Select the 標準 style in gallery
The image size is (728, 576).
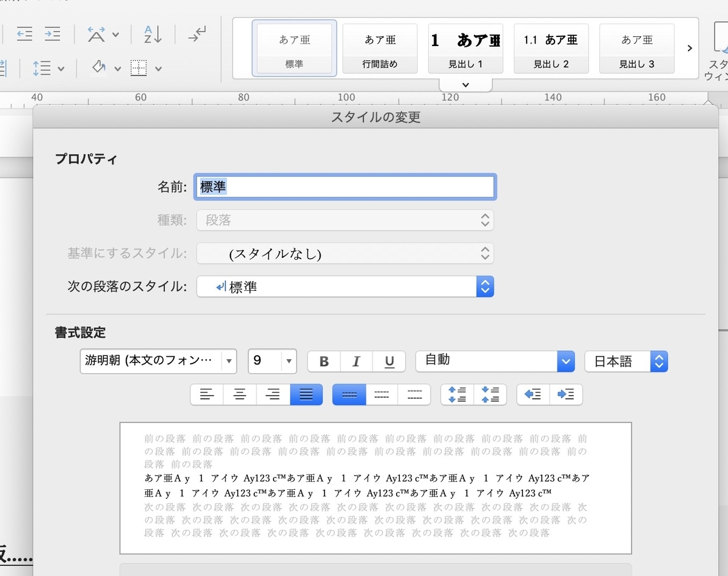pos(294,48)
